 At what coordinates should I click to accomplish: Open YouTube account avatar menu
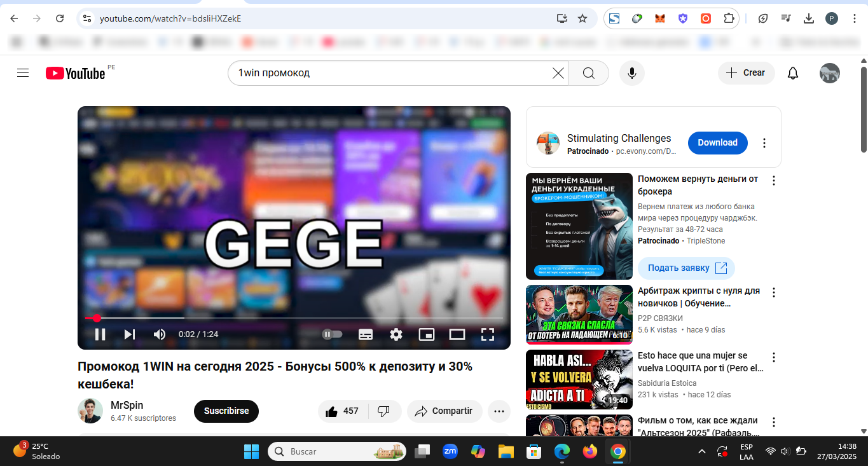(830, 73)
